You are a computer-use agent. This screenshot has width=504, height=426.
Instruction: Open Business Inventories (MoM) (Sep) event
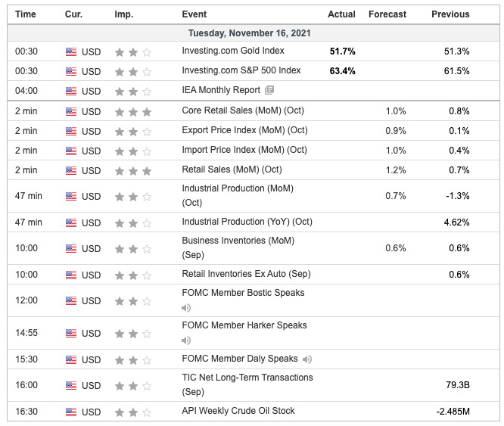coord(238,247)
